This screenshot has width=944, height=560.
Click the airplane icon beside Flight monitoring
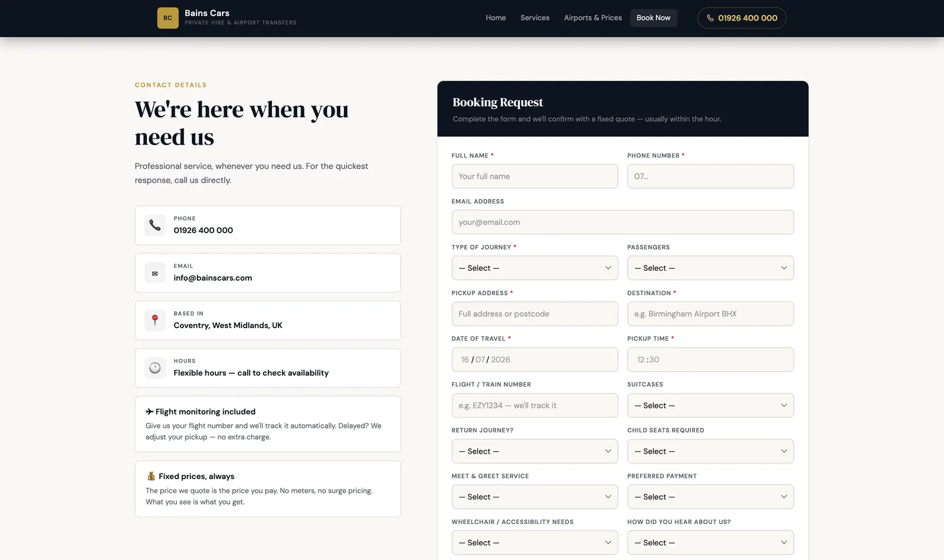point(150,412)
